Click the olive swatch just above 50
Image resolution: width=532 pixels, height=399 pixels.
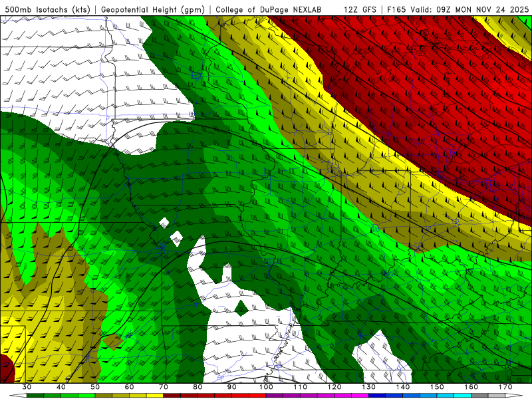(104, 396)
